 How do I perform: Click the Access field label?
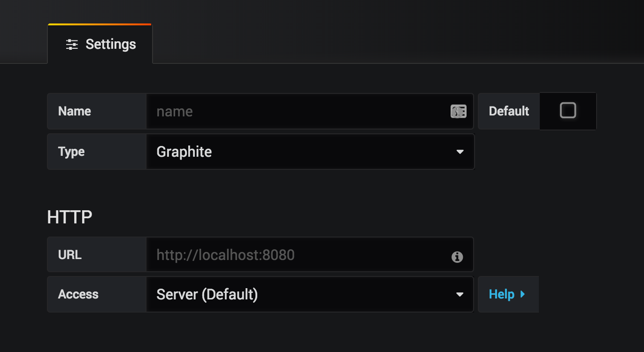(x=78, y=294)
